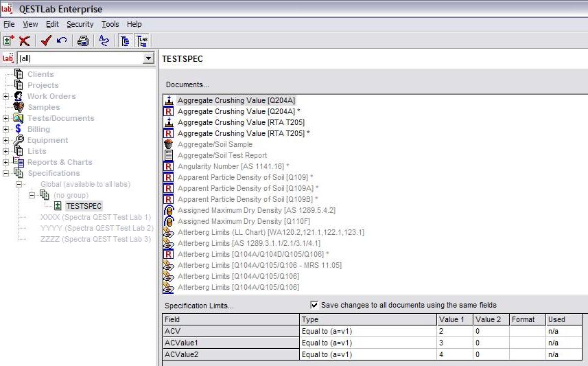Open the Tools menu
The width and height of the screenshot is (588, 366).
point(110,24)
